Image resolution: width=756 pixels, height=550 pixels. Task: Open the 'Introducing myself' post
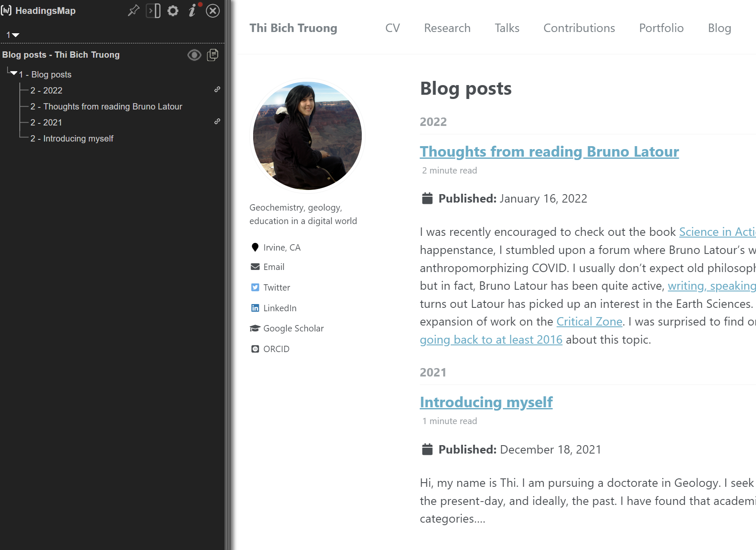(486, 402)
